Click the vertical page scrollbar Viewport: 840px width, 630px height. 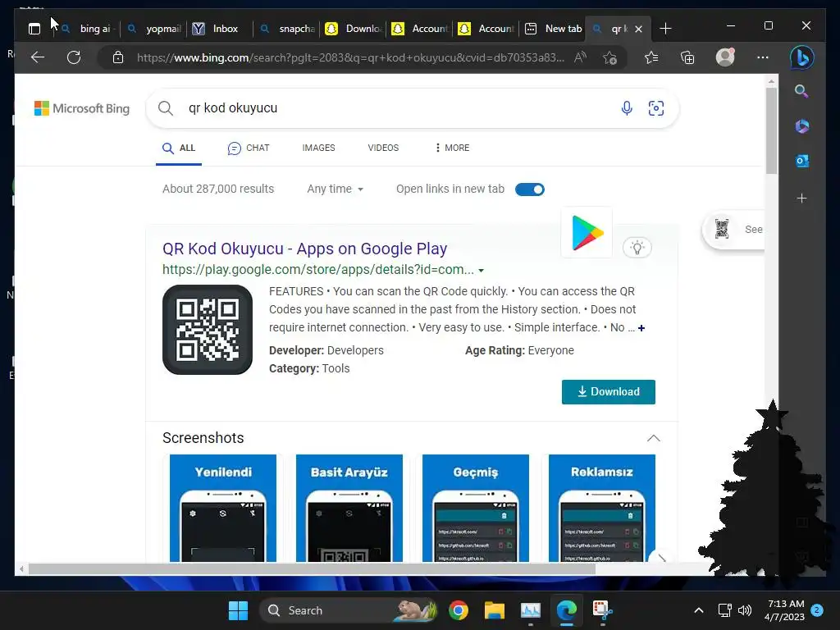point(771,130)
